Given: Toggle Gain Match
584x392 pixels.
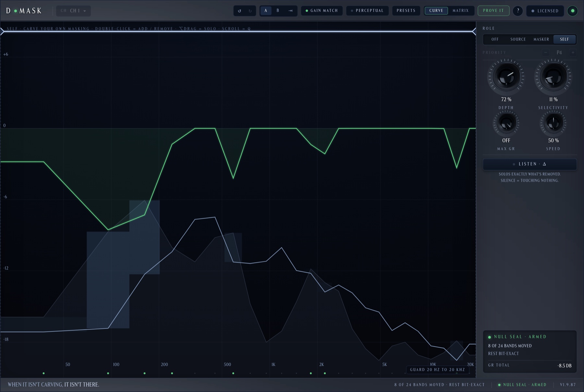Looking at the screenshot, I should point(322,11).
